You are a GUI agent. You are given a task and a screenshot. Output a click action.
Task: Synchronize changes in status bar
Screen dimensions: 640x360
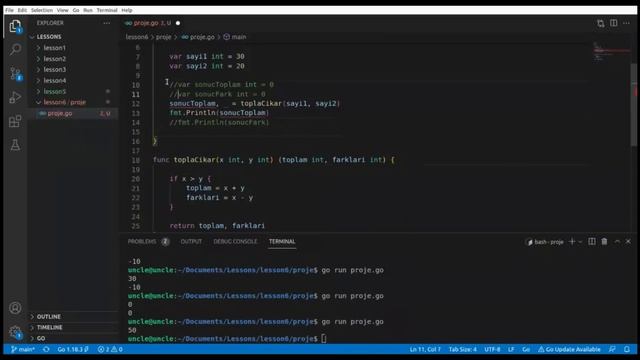46,349
